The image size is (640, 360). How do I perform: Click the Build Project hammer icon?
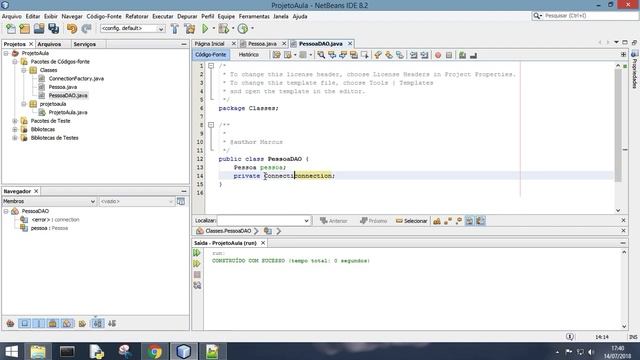pyautogui.click(x=175, y=29)
